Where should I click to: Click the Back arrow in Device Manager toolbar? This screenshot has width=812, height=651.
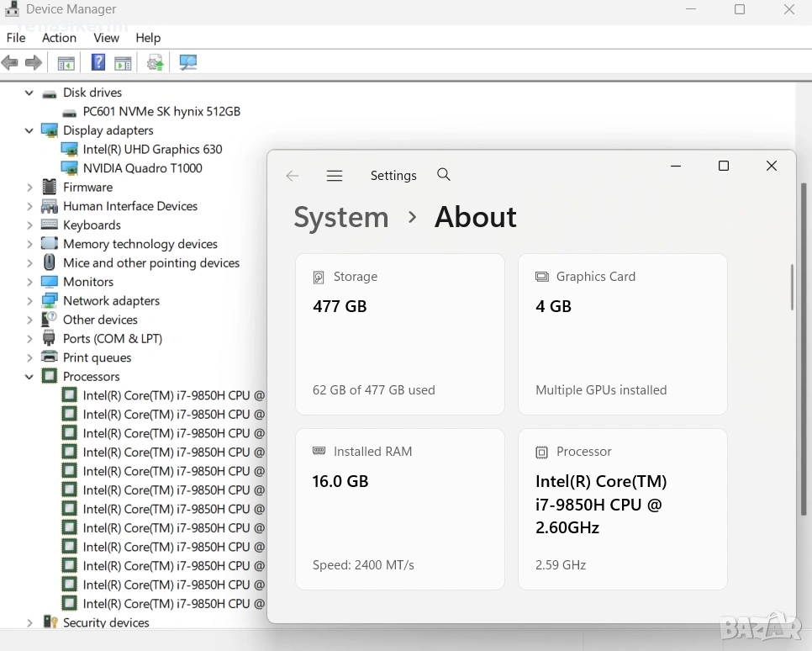click(x=10, y=63)
